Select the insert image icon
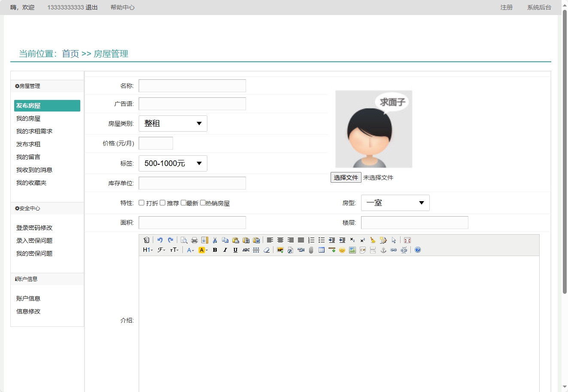This screenshot has height=392, width=568. [279, 250]
